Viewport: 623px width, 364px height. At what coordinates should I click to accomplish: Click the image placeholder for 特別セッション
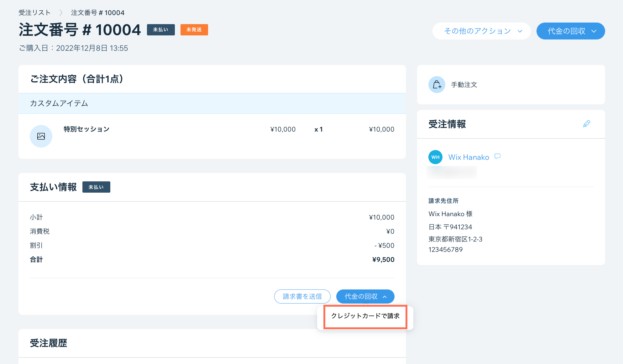[41, 136]
